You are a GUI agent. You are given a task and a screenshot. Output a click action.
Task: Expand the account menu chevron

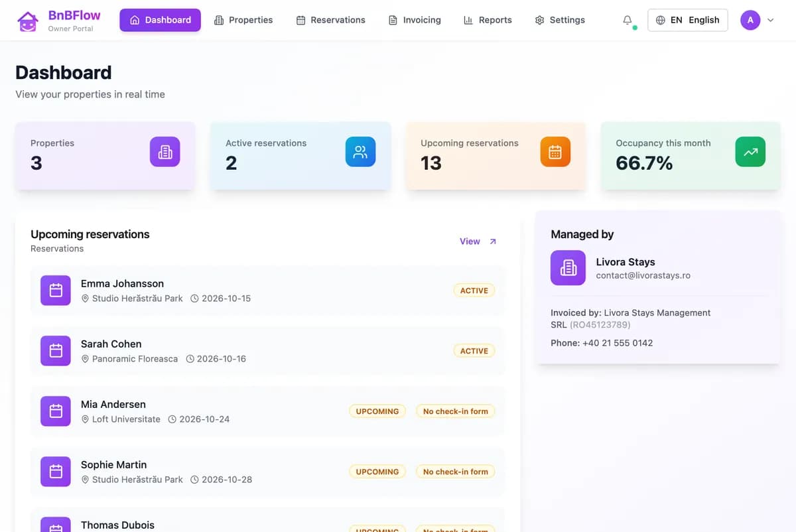770,20
